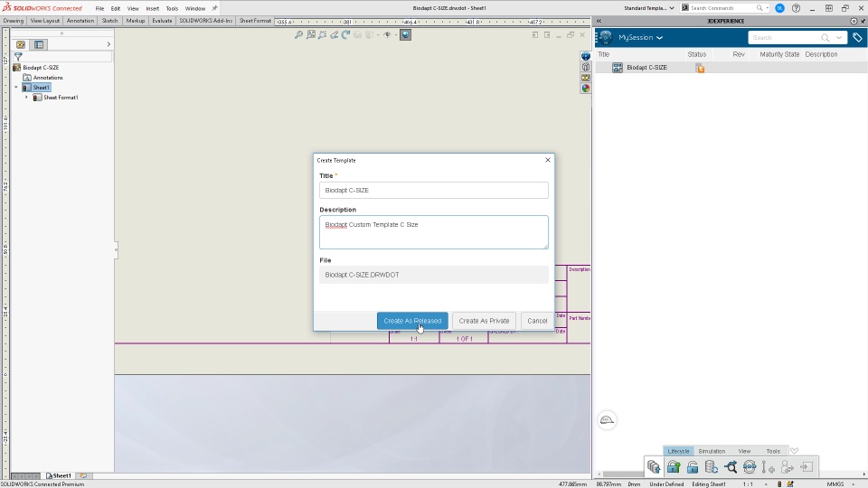The height and width of the screenshot is (488, 868).
Task: Cancel the Create Template dialog
Action: 537,321
